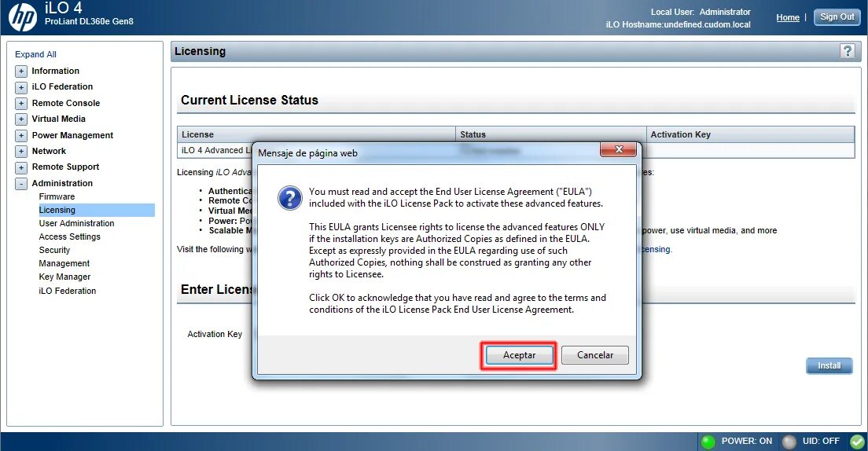Close the Mensaje de página web dialog
This screenshot has width=868, height=451.
pyautogui.click(x=618, y=149)
